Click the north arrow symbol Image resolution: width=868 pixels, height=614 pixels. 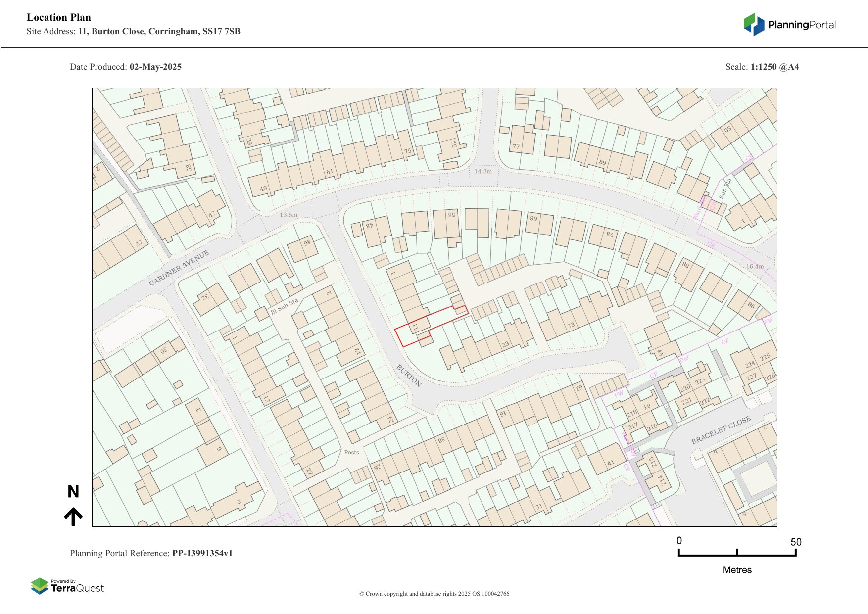[73, 517]
